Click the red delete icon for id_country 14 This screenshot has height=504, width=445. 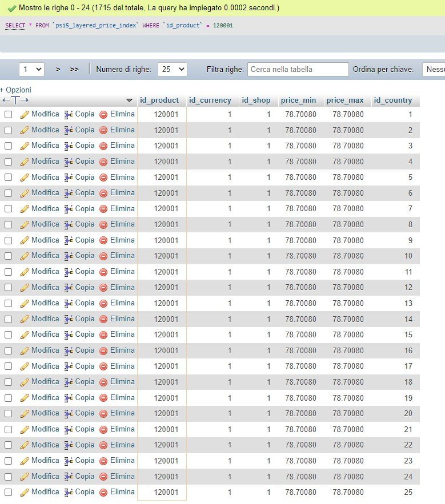(103, 319)
